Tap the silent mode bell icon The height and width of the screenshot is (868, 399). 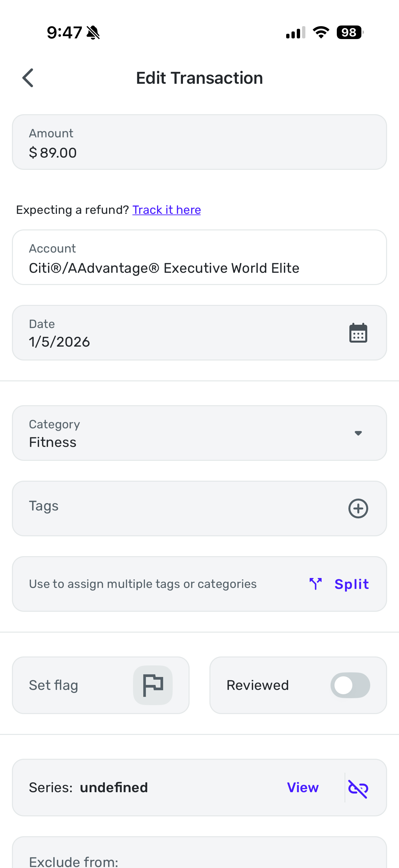pos(93,33)
